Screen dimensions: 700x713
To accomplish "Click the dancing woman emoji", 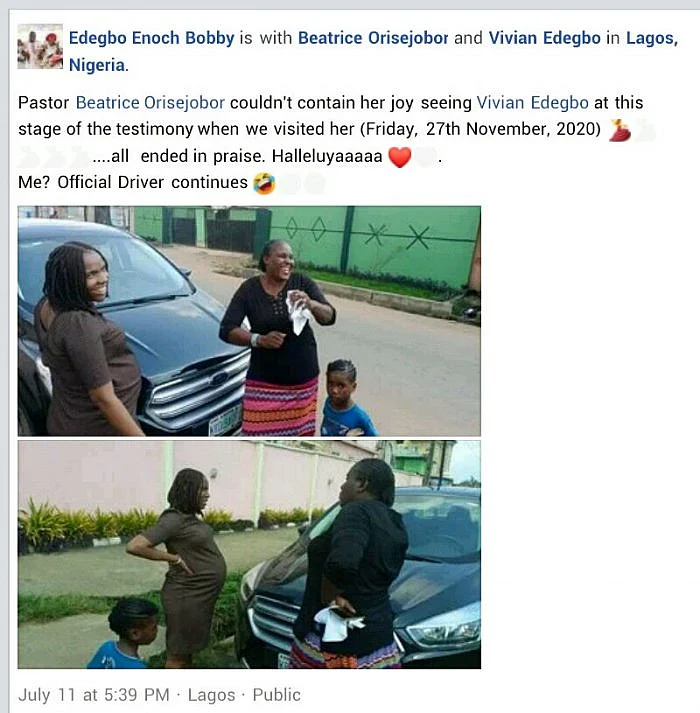I will tap(619, 130).
